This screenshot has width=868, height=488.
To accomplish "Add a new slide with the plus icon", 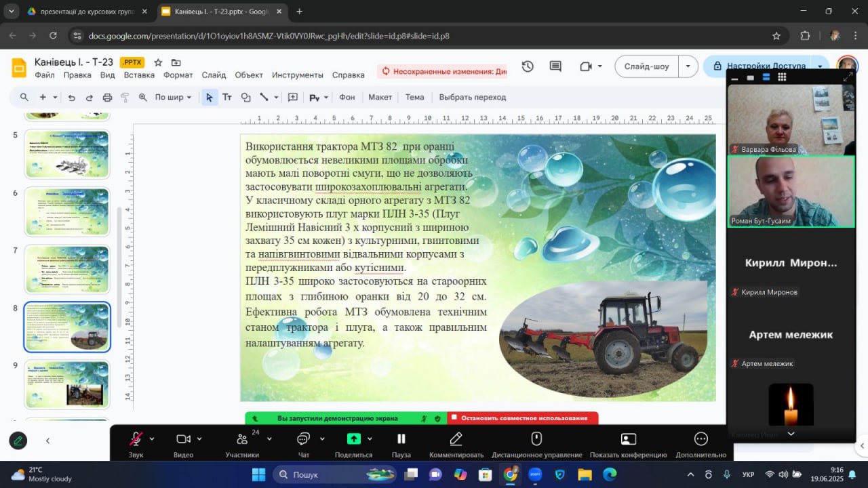I will click(43, 97).
